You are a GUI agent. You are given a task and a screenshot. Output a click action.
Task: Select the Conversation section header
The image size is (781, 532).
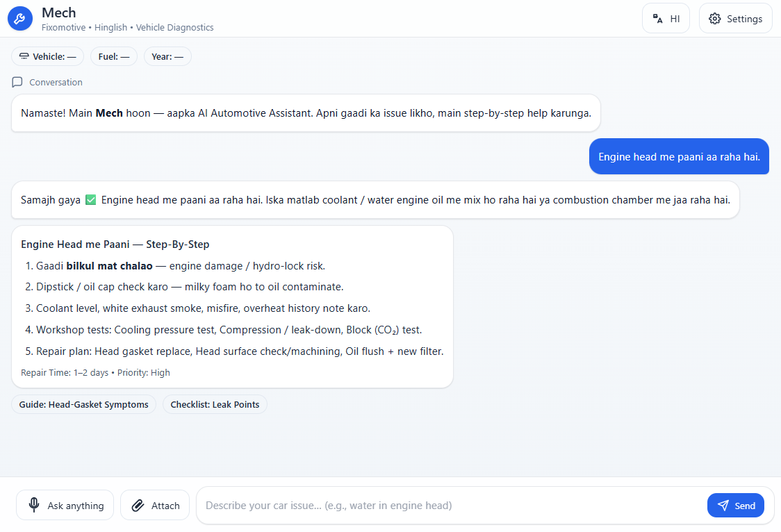tap(46, 82)
